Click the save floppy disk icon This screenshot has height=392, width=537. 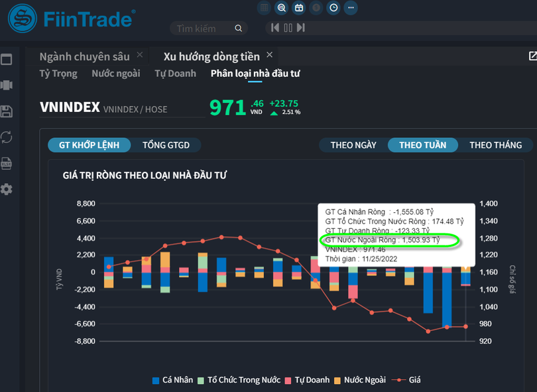(7, 111)
